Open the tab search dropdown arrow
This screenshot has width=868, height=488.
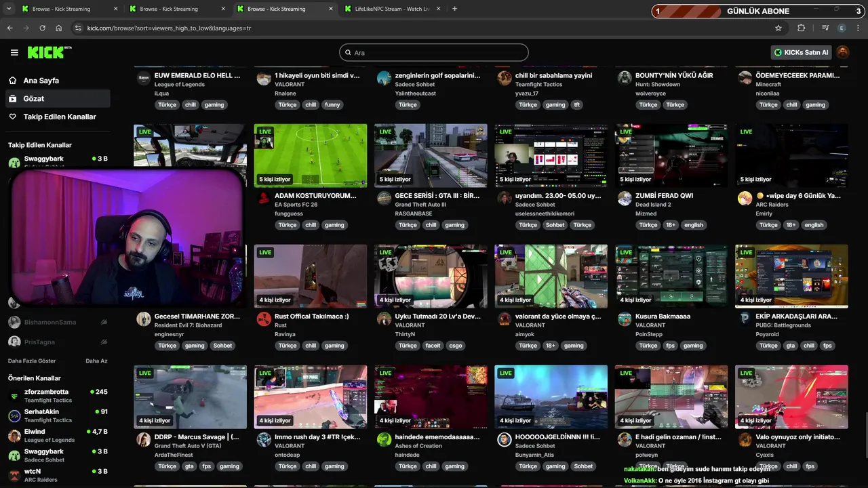[x=9, y=9]
